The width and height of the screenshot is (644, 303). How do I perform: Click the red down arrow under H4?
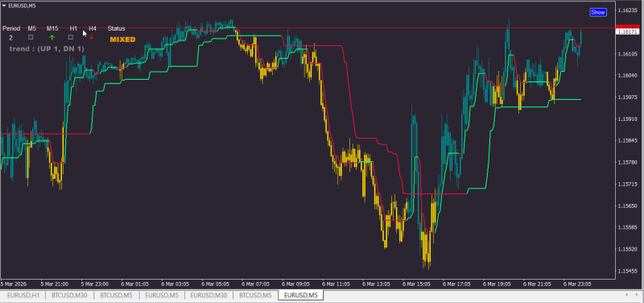click(92, 37)
